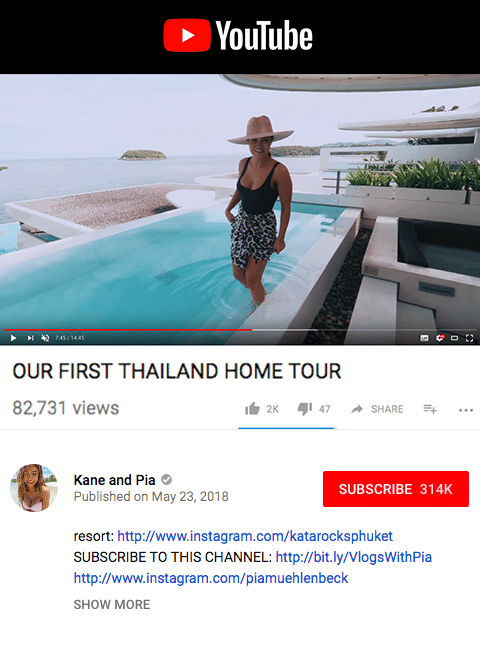480x662 pixels.
Task: Open the katarocksphuket Instagram link
Action: pos(255,536)
